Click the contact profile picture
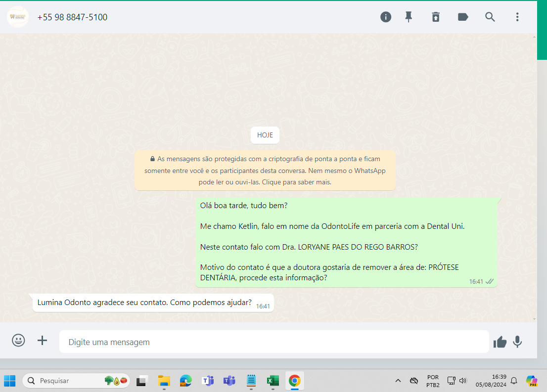The image size is (547, 392). click(x=17, y=17)
